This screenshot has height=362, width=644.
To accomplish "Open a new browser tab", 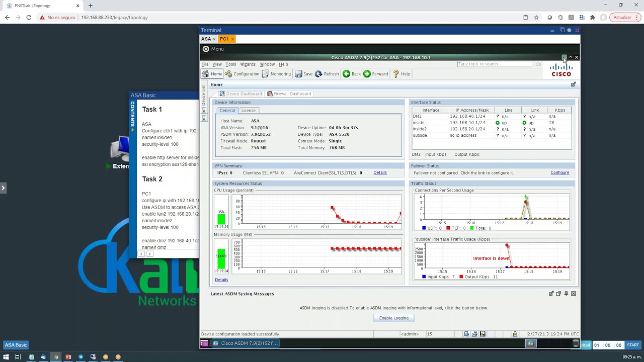I will [91, 6].
